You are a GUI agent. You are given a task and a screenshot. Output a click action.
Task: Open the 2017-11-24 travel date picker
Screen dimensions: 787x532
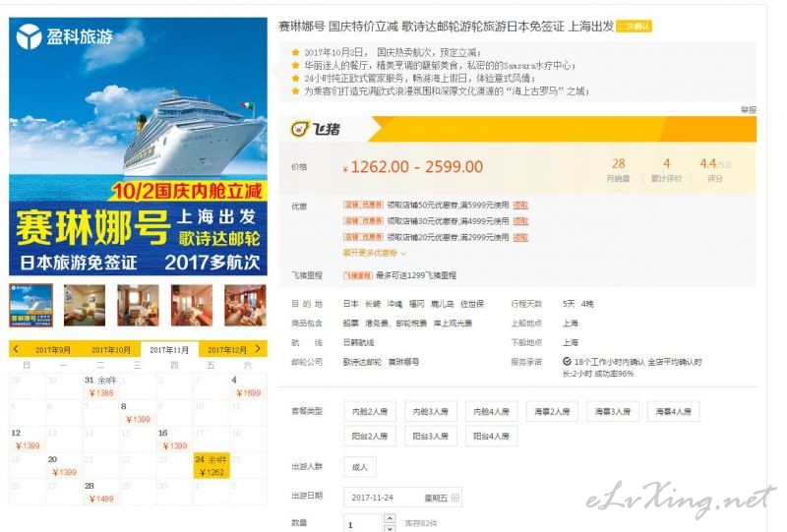click(x=402, y=498)
